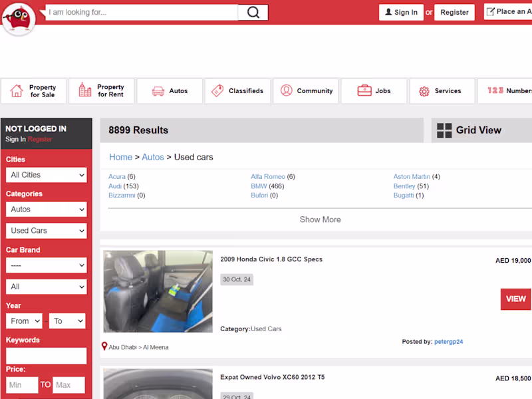Focus the 'I am looking for...' search field
The image size is (532, 399).
point(142,12)
